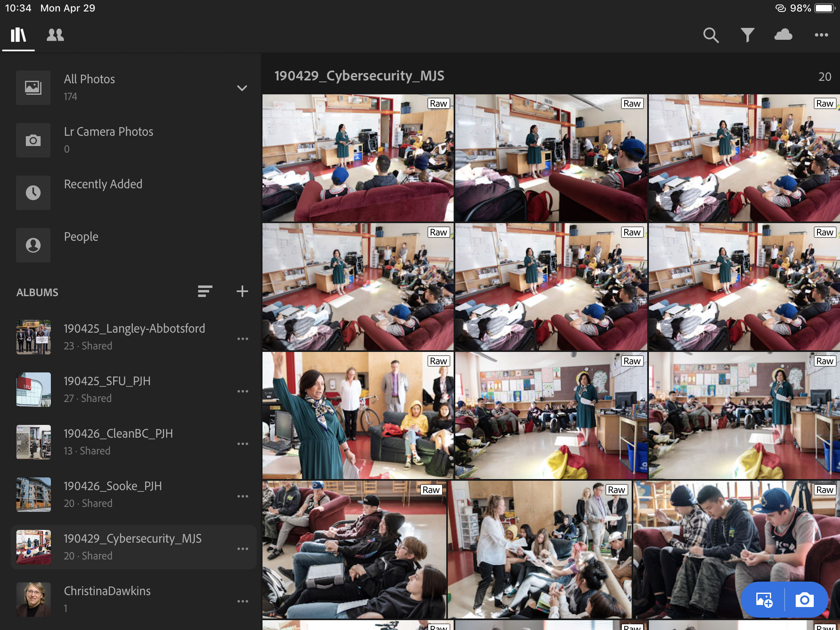Open options for 190425_Langley-Abbotsford album
Viewport: 840px width, 630px height.
242,339
